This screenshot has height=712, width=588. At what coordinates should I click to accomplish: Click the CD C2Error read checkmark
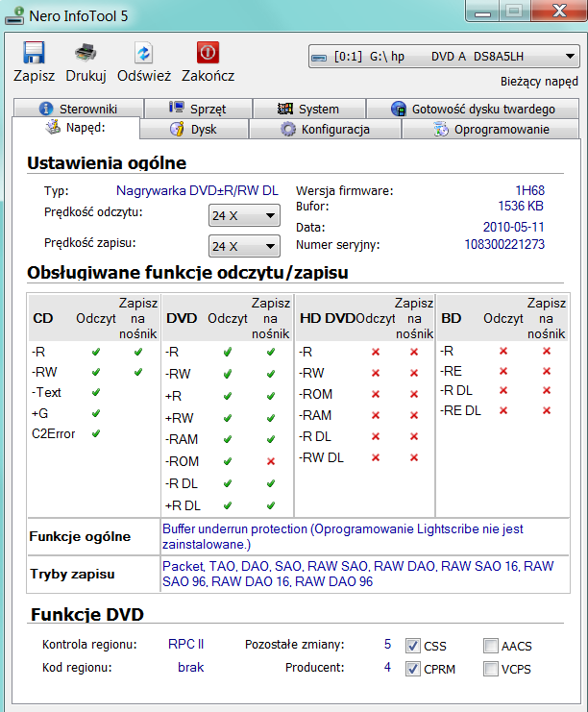(x=96, y=433)
